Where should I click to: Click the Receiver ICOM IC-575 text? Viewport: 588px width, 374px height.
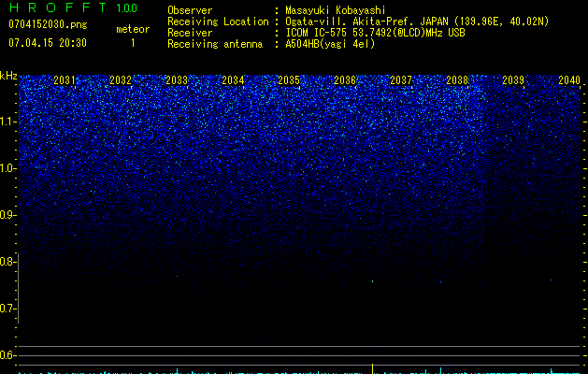375,33
